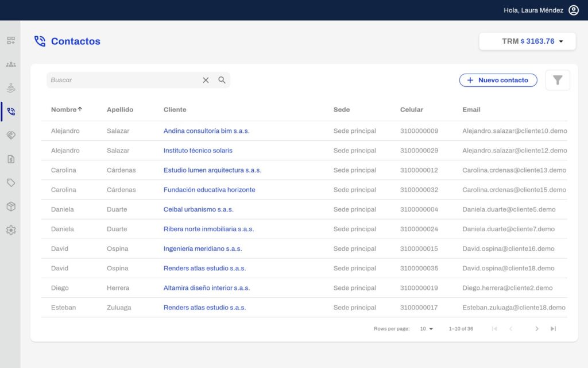
Task: Open the Rows per page dropdown
Action: pyautogui.click(x=427, y=328)
